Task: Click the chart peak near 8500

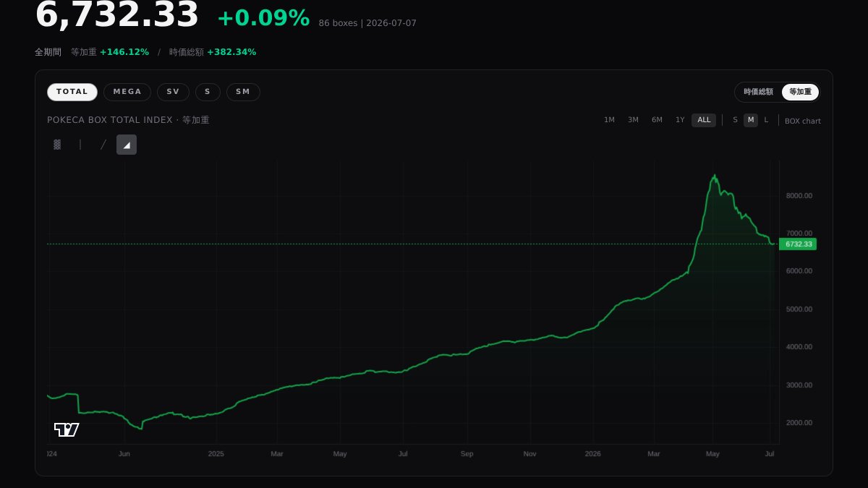Action: [715, 176]
